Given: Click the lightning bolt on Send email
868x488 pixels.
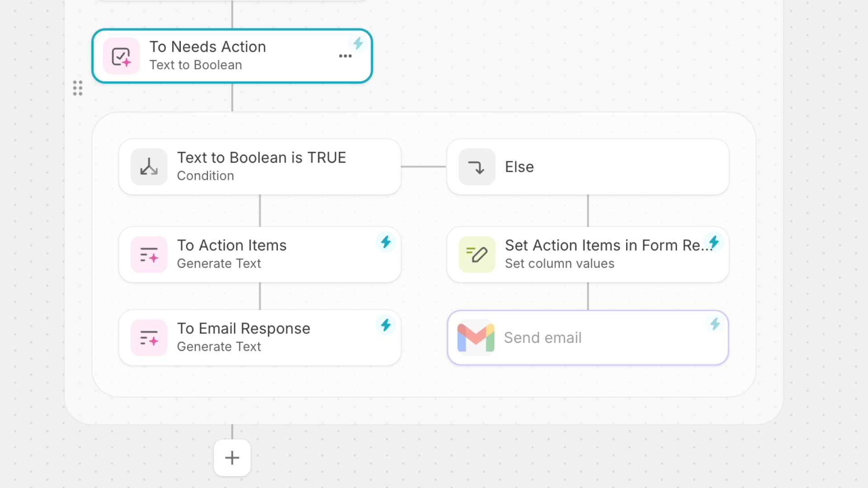Looking at the screenshot, I should click(715, 324).
